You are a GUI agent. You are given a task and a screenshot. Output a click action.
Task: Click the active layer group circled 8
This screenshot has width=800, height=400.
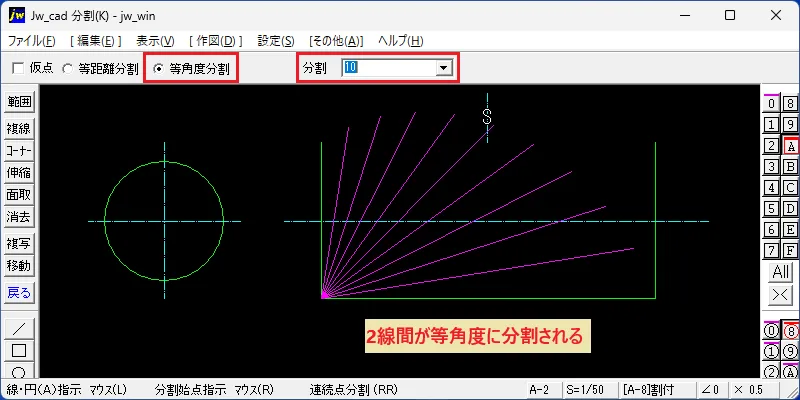(x=790, y=331)
